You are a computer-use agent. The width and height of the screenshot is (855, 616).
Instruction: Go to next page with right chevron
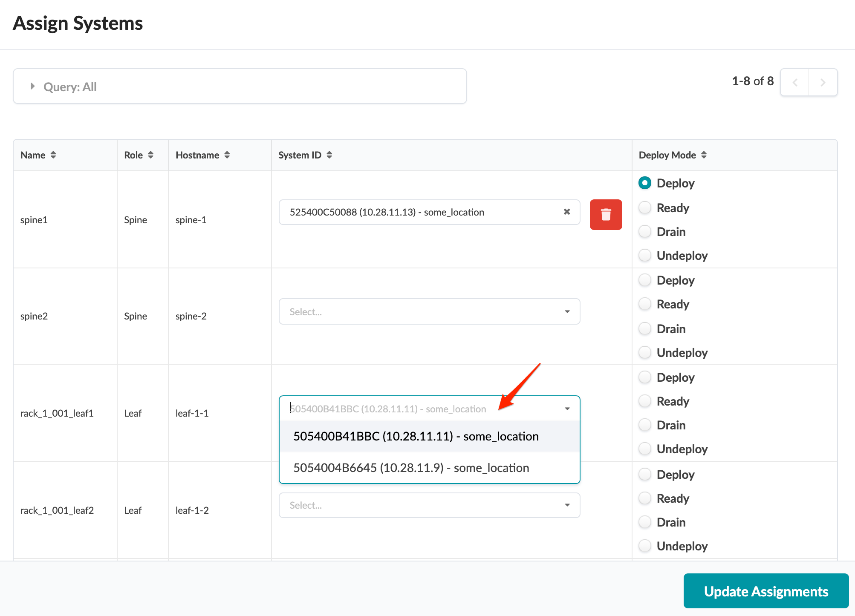[x=823, y=82]
